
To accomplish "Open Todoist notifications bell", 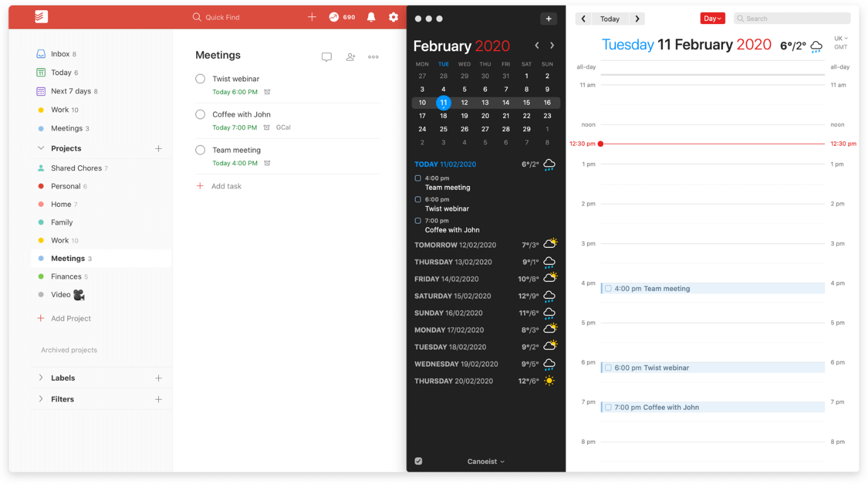I will point(371,17).
